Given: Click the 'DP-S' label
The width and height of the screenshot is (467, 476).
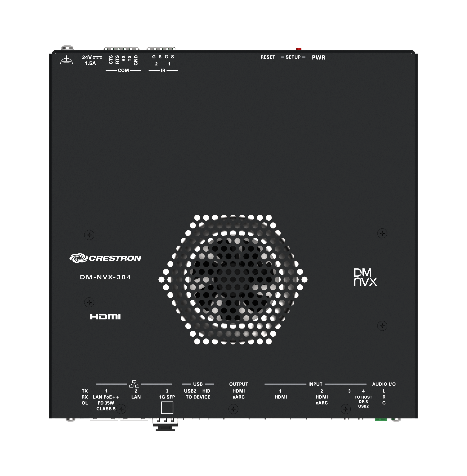Looking at the screenshot, I should click(363, 402).
